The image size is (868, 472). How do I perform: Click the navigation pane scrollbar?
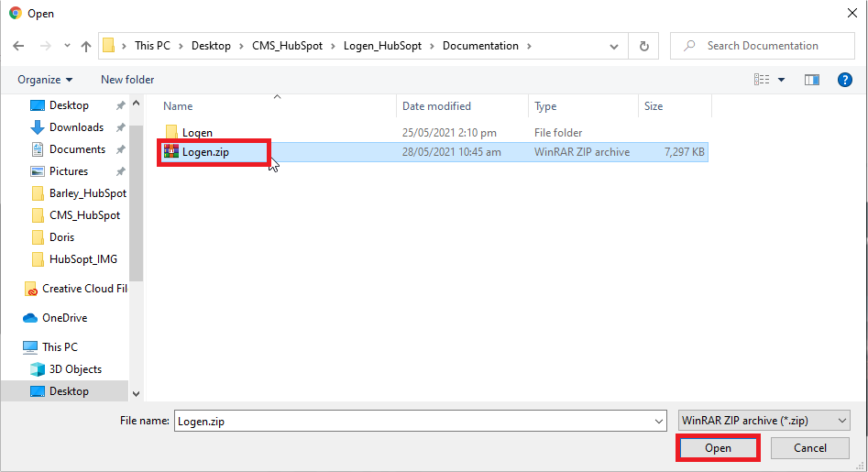click(137, 202)
